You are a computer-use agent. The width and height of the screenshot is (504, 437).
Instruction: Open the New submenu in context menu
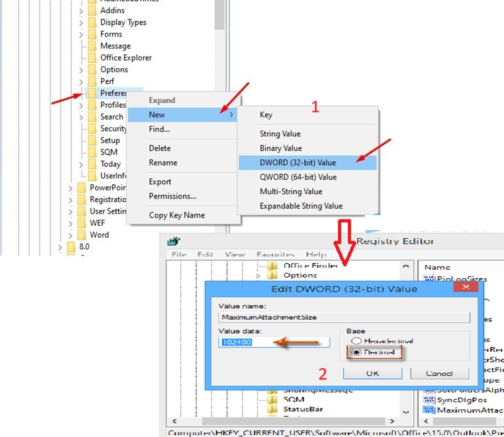tap(183, 115)
